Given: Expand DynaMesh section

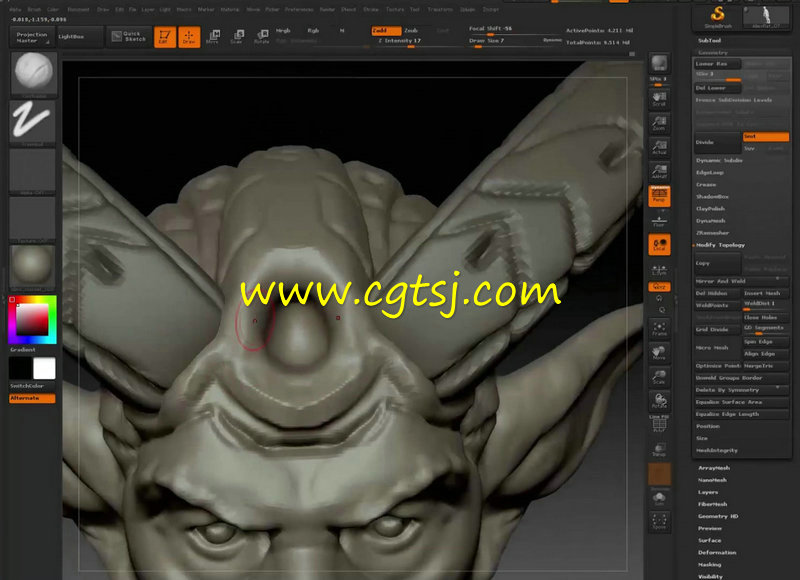Looking at the screenshot, I should point(710,221).
